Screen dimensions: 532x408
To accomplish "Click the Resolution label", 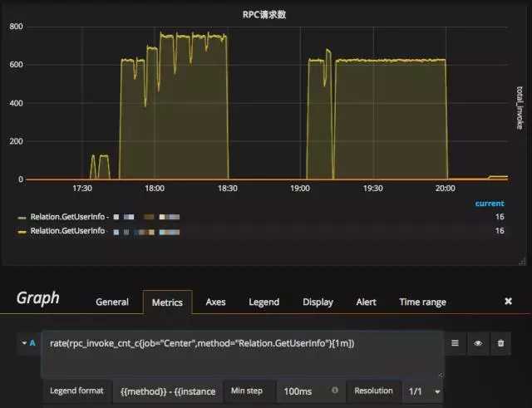I will pos(373,391).
